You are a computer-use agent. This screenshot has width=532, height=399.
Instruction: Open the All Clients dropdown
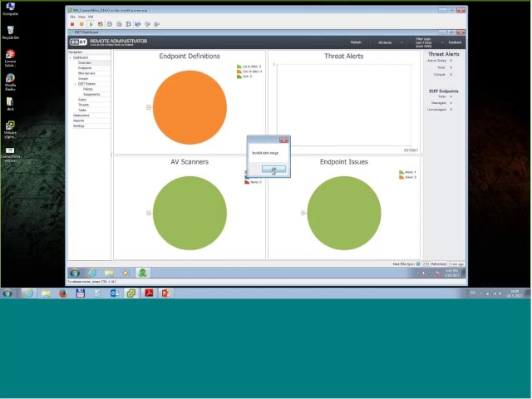click(x=390, y=42)
